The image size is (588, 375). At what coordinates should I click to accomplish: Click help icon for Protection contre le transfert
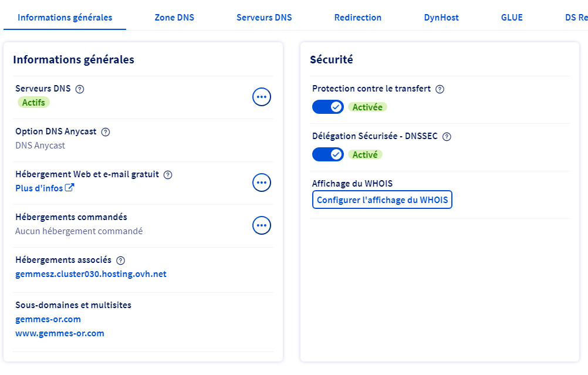(440, 89)
